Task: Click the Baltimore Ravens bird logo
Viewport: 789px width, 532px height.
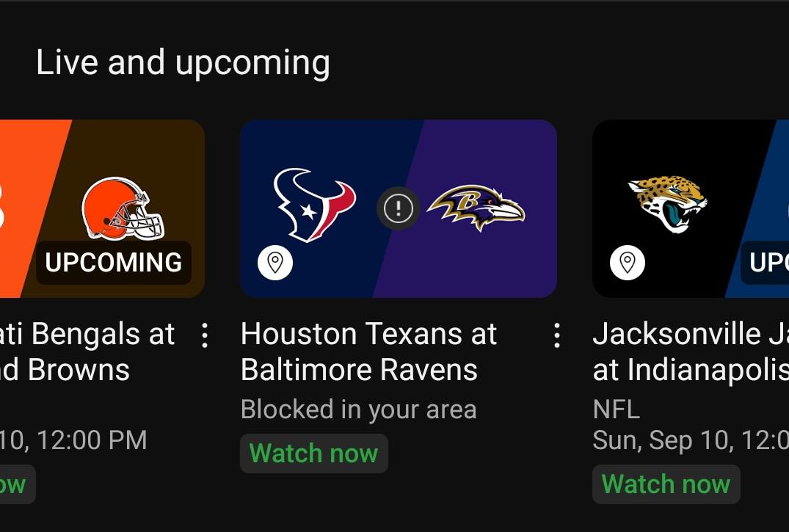Action: tap(476, 208)
